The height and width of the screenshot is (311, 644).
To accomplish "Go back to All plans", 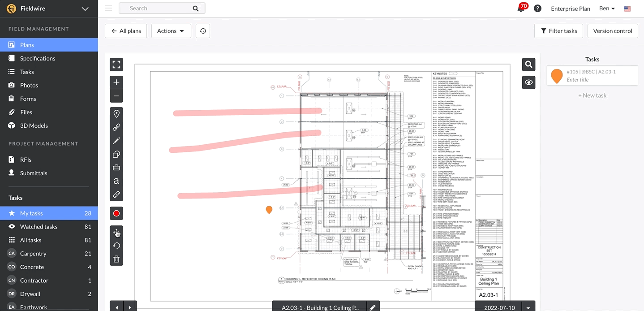I will tap(126, 31).
